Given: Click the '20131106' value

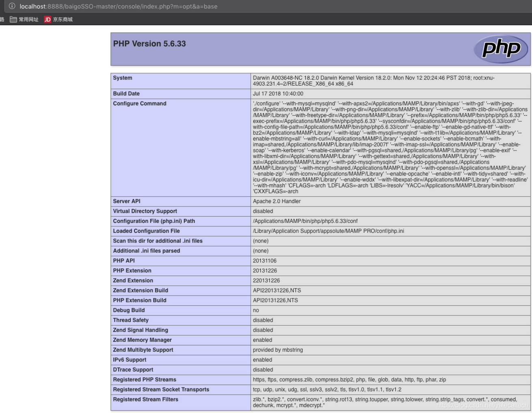Looking at the screenshot, I should point(264,261).
